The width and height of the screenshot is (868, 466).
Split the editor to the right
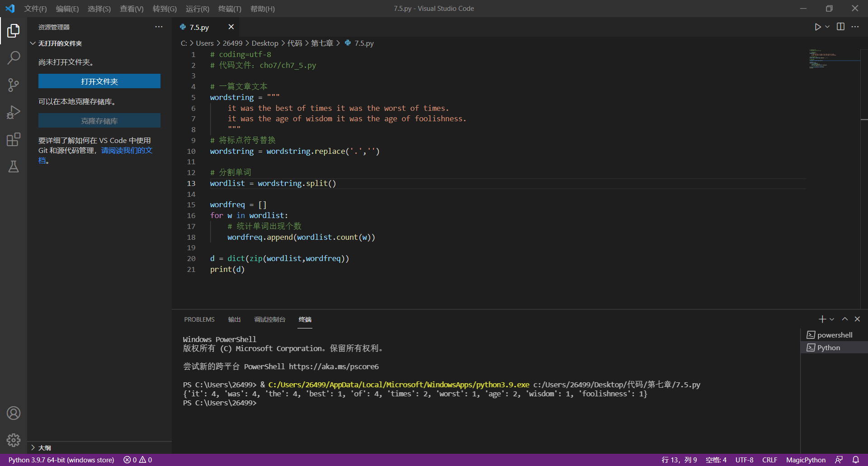click(840, 27)
